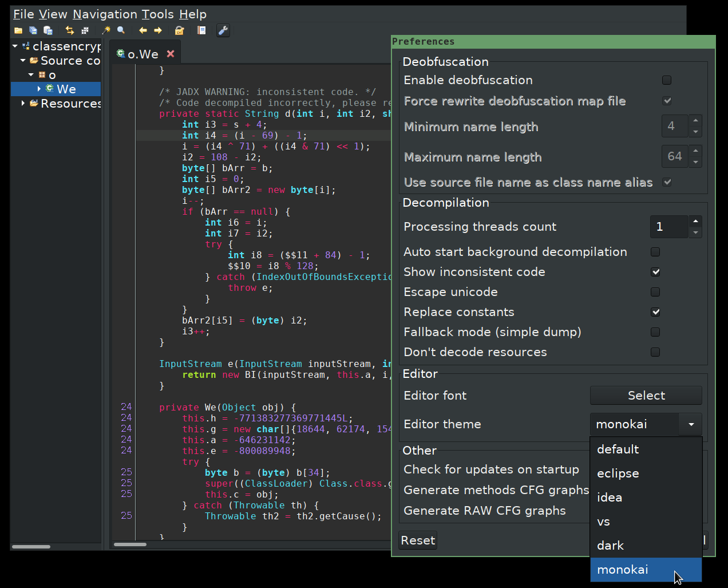Reload the loaded files
This screenshot has height=588, width=728.
click(x=69, y=30)
